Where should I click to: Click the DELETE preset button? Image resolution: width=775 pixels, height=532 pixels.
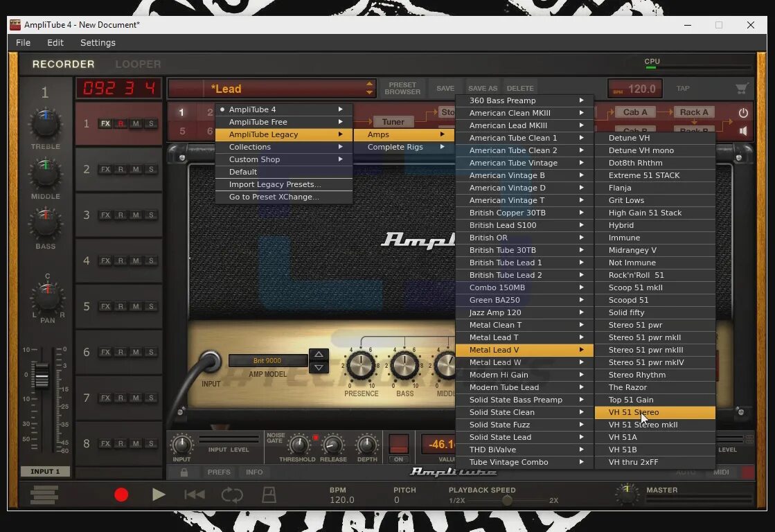520,89
